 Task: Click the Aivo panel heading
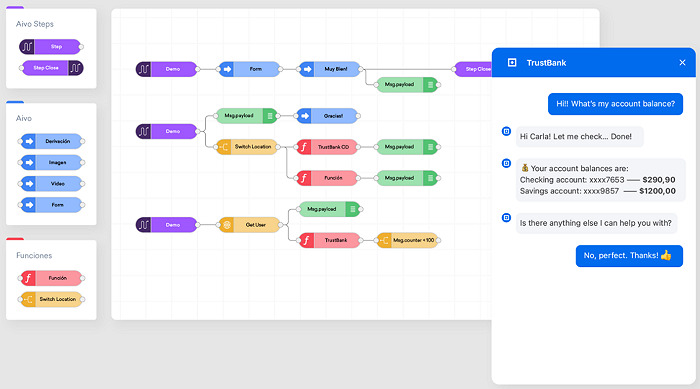(x=24, y=118)
